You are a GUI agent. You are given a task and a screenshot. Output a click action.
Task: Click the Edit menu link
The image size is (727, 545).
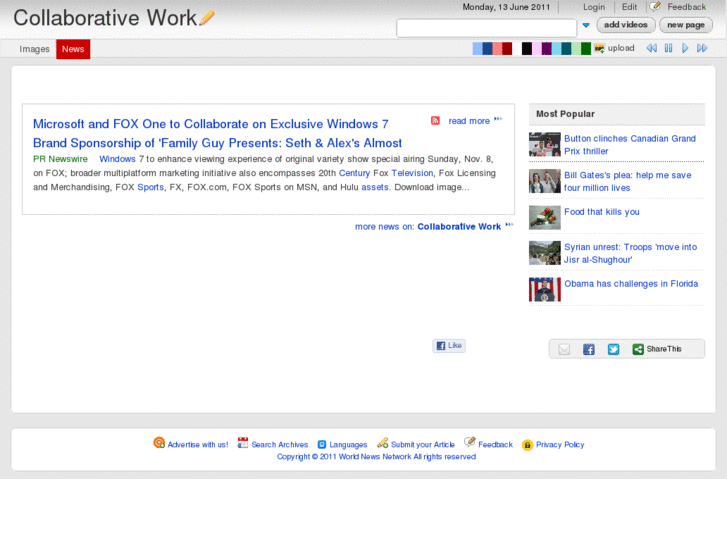[629, 7]
